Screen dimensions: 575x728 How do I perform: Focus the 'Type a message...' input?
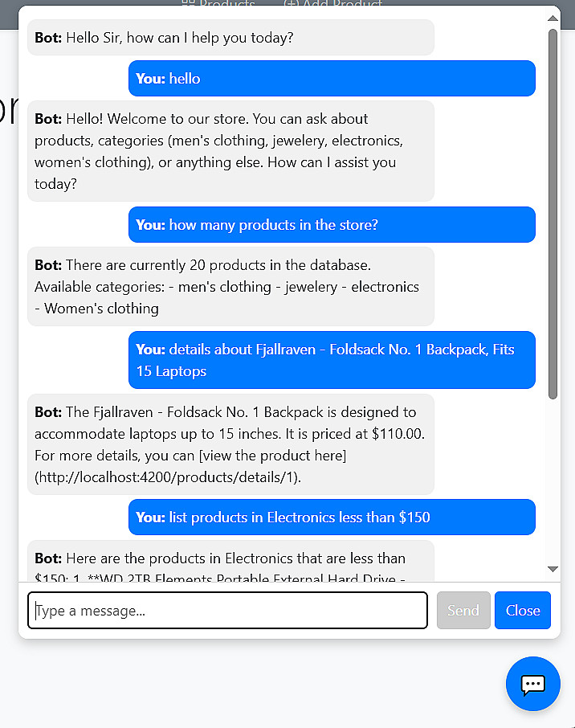pyautogui.click(x=227, y=611)
